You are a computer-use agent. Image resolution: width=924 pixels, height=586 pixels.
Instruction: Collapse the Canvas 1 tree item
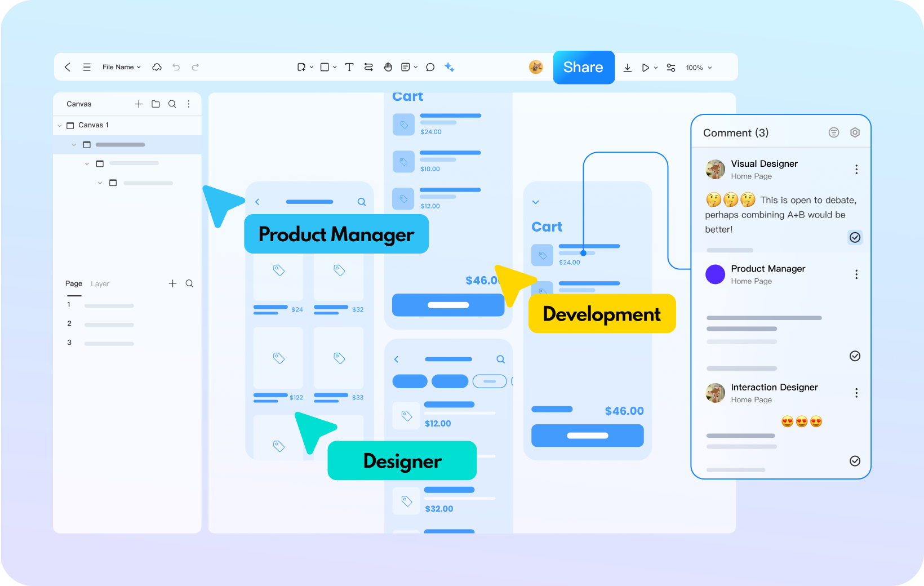(60, 126)
